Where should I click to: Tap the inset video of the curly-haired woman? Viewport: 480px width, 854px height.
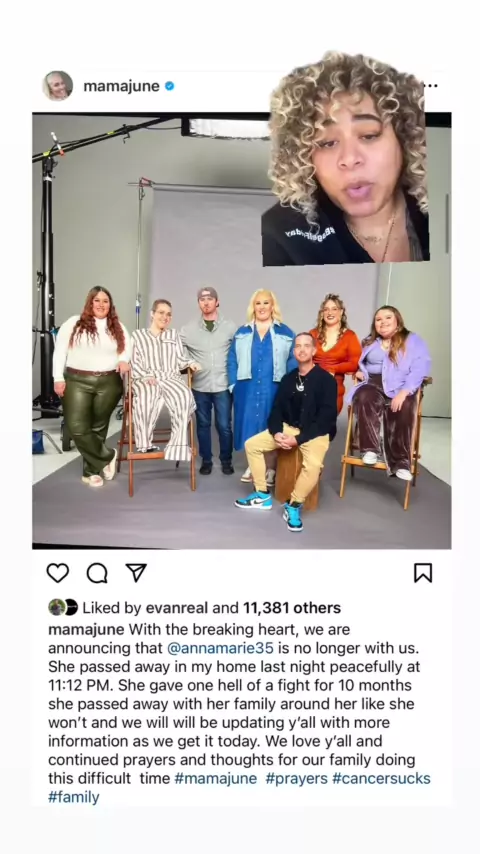point(345,158)
